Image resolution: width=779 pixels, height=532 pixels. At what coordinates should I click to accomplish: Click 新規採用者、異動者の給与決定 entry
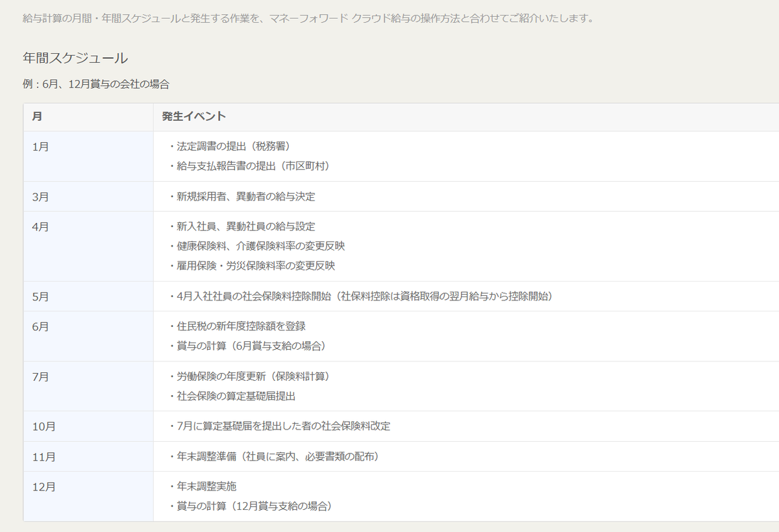241,197
